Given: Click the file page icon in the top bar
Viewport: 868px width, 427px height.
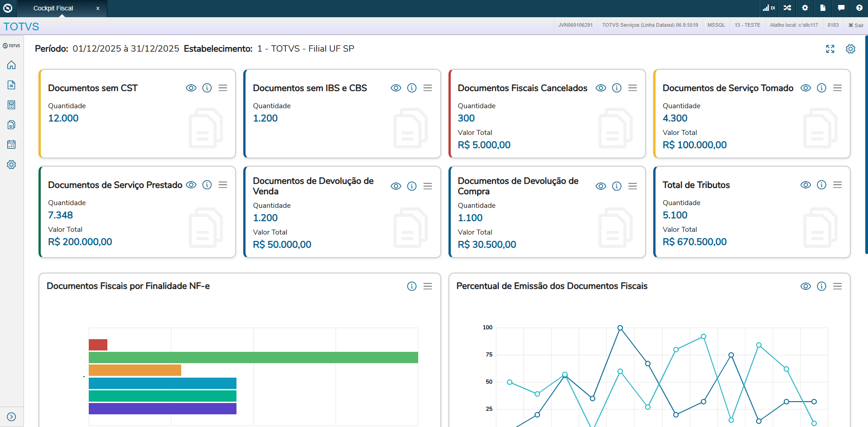Looking at the screenshot, I should coord(823,8).
